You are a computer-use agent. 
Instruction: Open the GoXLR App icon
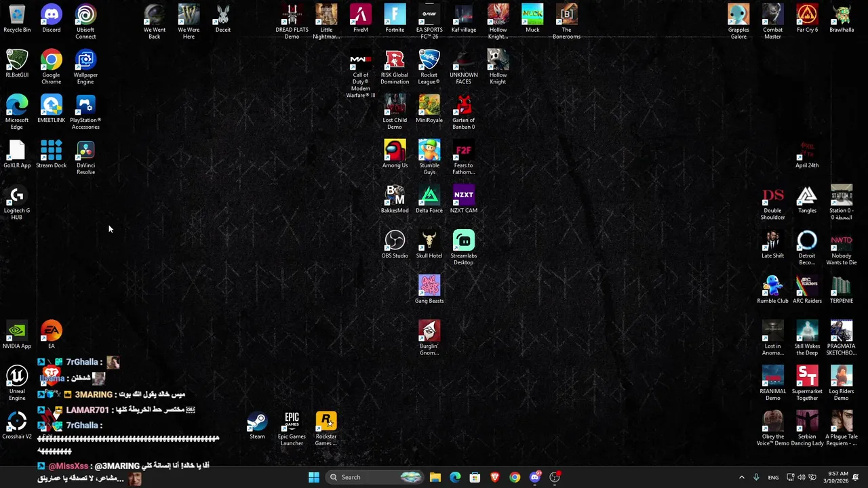click(17, 155)
